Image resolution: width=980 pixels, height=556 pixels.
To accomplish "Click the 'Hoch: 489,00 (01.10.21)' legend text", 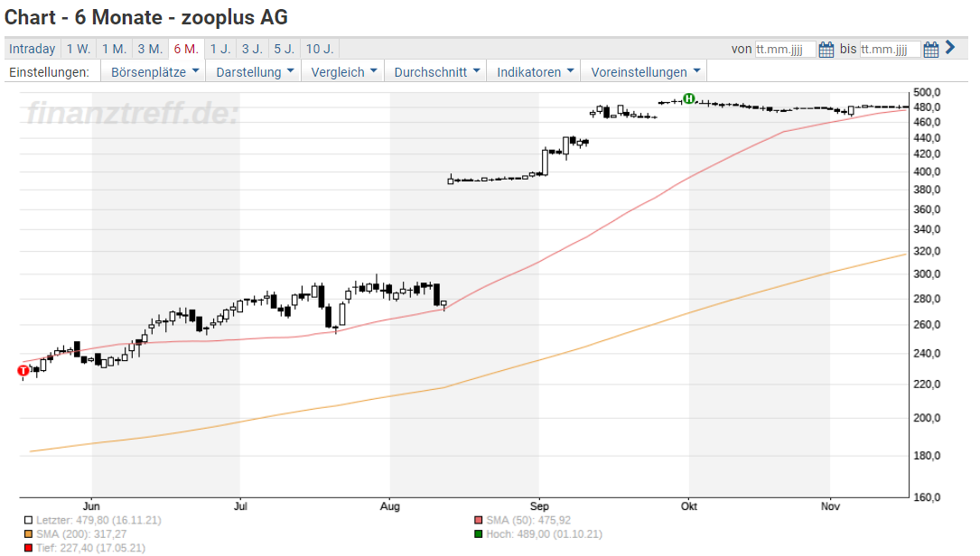I will [x=545, y=534].
